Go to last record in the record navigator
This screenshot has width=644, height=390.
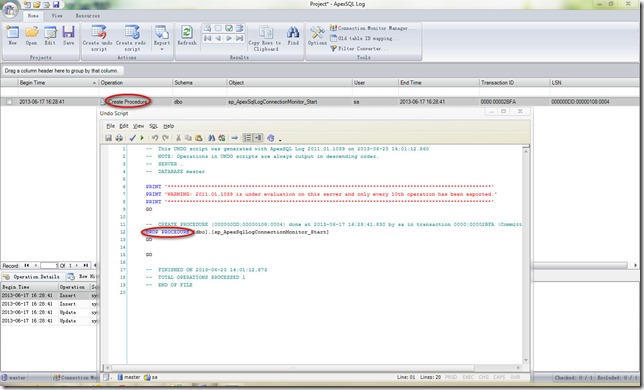point(85,266)
